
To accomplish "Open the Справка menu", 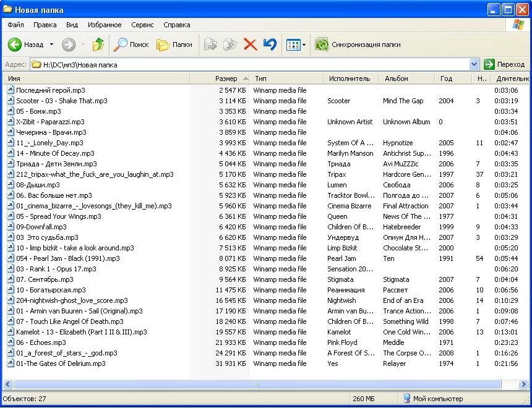I will (x=177, y=25).
